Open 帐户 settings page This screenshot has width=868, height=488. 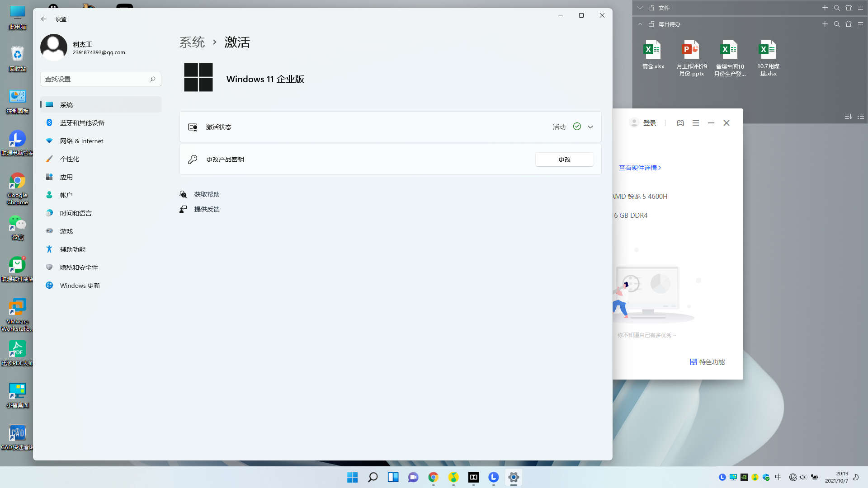coord(101,195)
